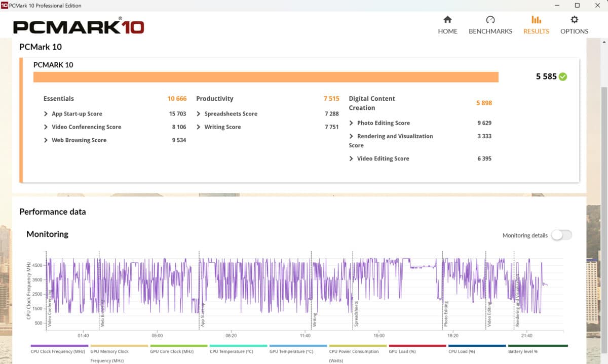Click the Digital Content Creation heading
The image size is (608, 364).
coord(372,103)
